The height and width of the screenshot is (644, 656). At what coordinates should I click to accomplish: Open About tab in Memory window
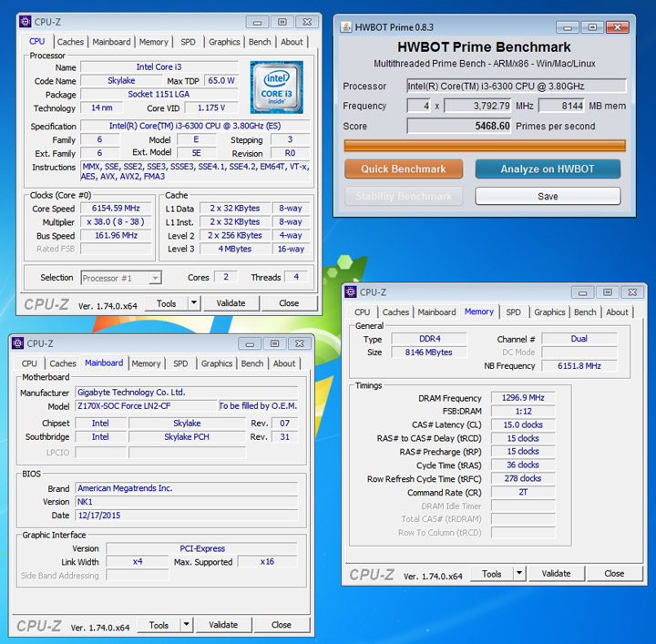[x=617, y=312]
